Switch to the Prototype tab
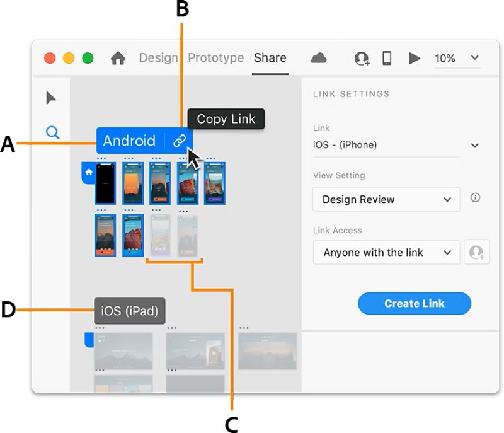The width and height of the screenshot is (504, 433). (x=216, y=58)
